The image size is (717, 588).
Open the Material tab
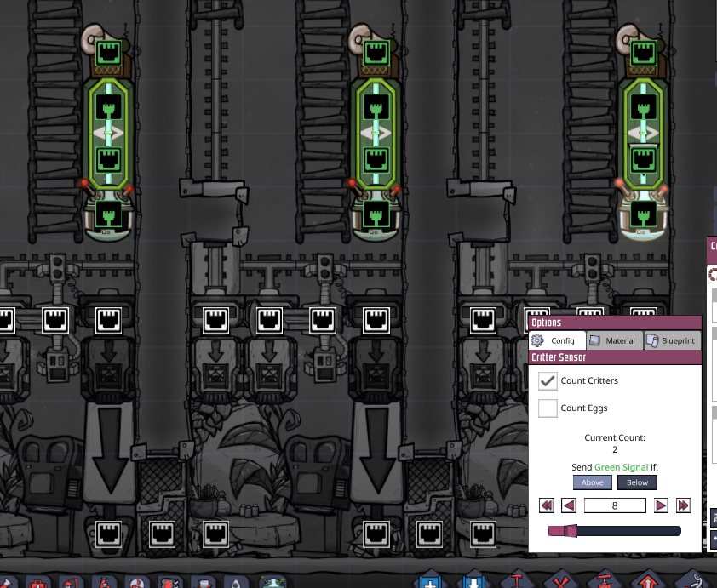pos(615,341)
